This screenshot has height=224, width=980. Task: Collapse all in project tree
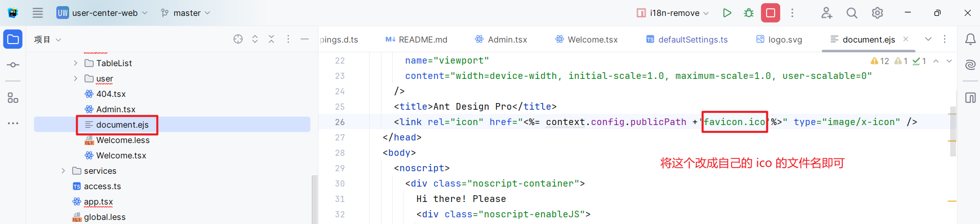tap(271, 39)
